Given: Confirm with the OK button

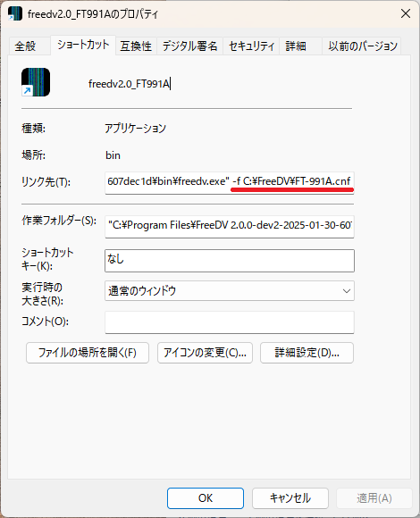Looking at the screenshot, I should click(x=206, y=498).
